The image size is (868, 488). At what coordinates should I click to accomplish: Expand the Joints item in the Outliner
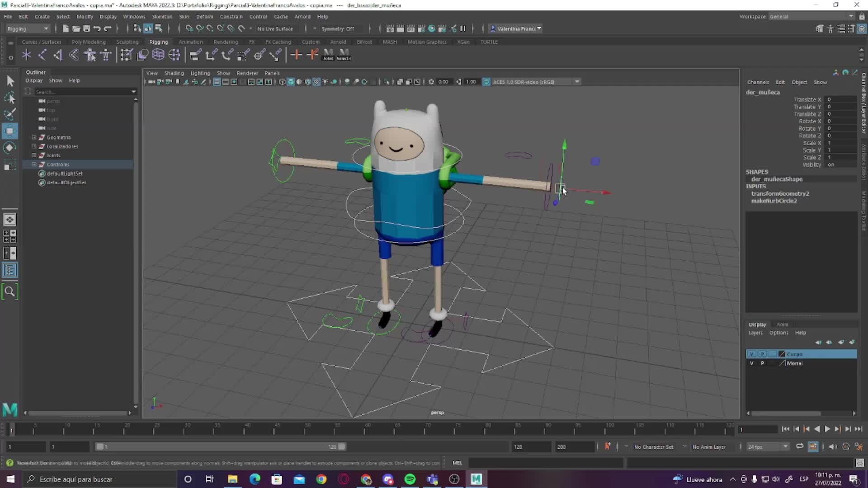click(33, 155)
